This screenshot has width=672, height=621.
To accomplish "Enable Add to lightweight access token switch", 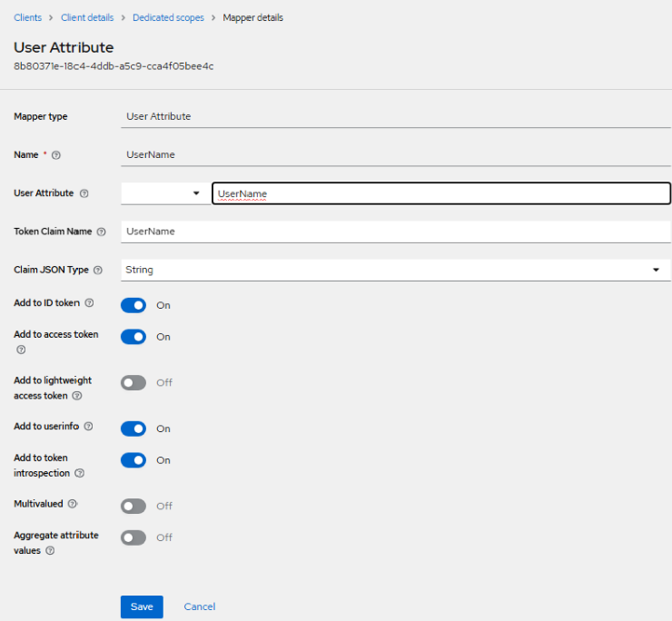I will (x=133, y=383).
